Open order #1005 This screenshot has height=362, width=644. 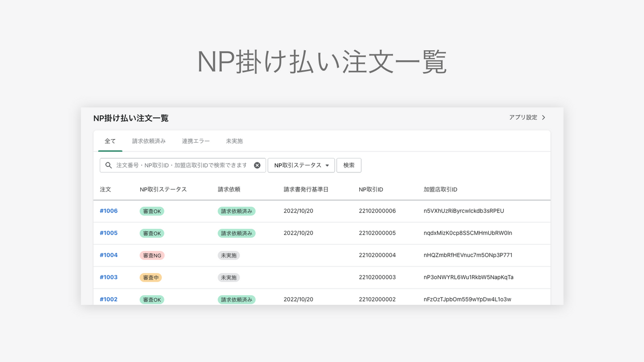(109, 233)
